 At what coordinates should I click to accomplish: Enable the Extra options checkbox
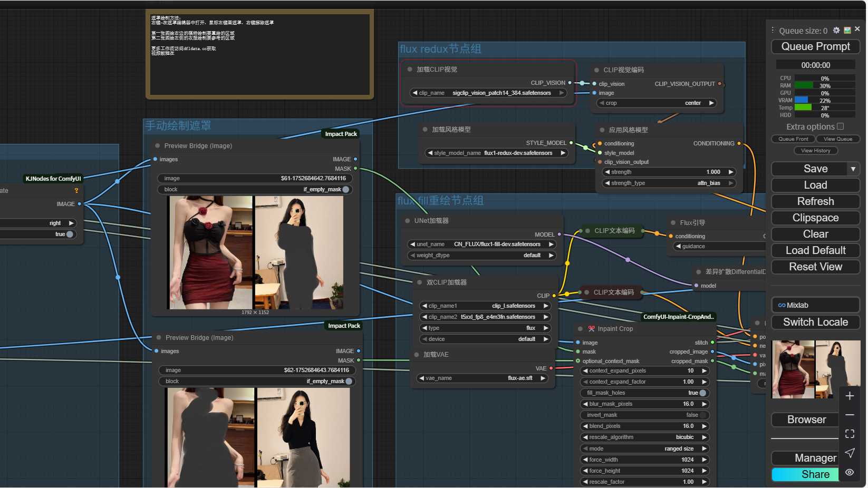click(x=841, y=126)
